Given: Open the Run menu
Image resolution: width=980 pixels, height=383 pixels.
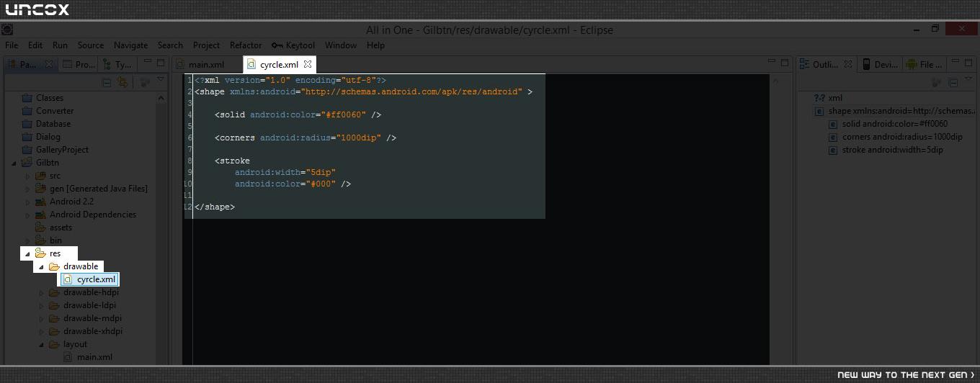Looking at the screenshot, I should pyautogui.click(x=60, y=45).
